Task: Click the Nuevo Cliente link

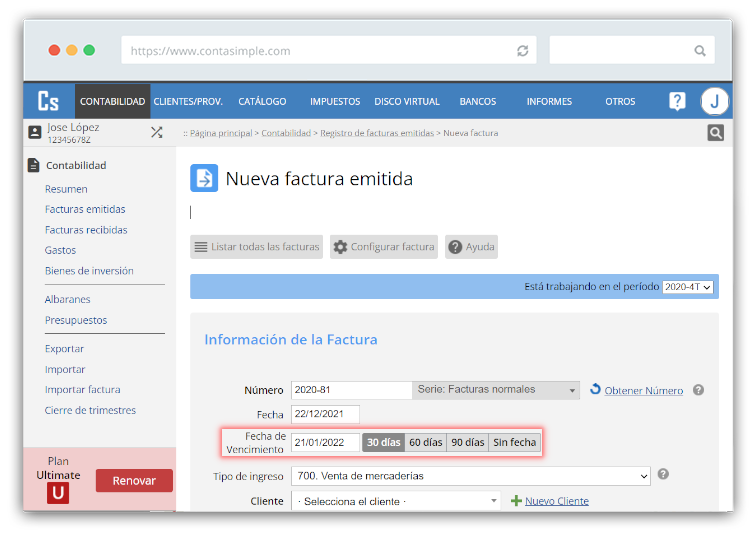Action: 557,501
